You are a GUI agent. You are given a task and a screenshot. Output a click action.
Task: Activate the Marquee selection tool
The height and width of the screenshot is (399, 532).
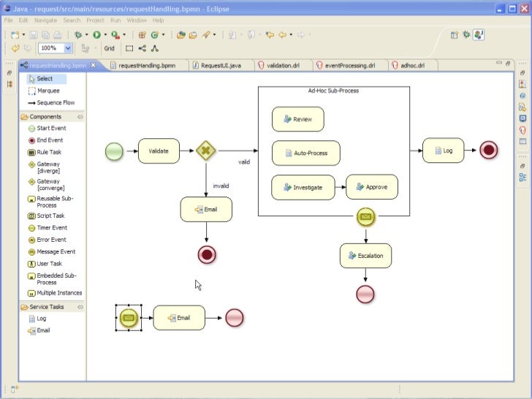click(x=44, y=91)
